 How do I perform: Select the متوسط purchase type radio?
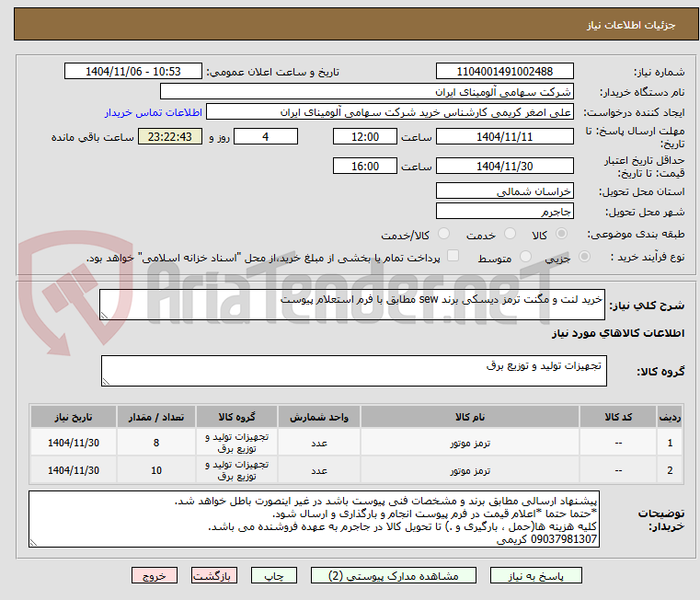pos(525,257)
